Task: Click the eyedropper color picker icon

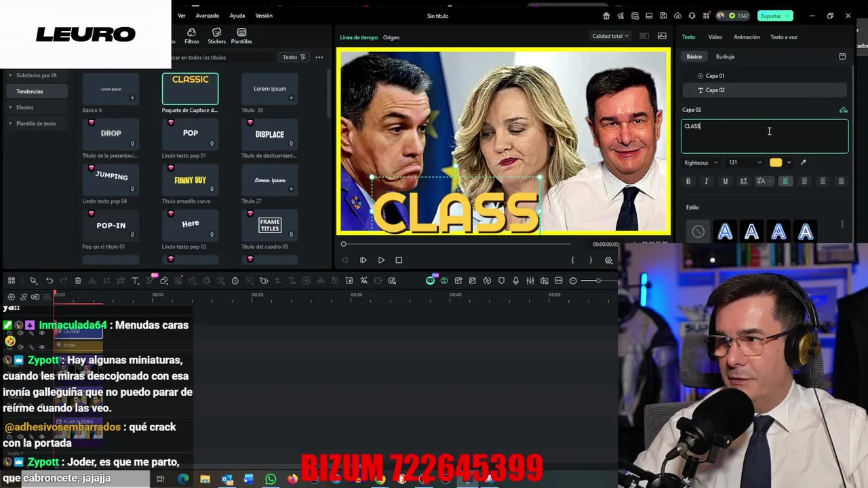Action: (804, 163)
